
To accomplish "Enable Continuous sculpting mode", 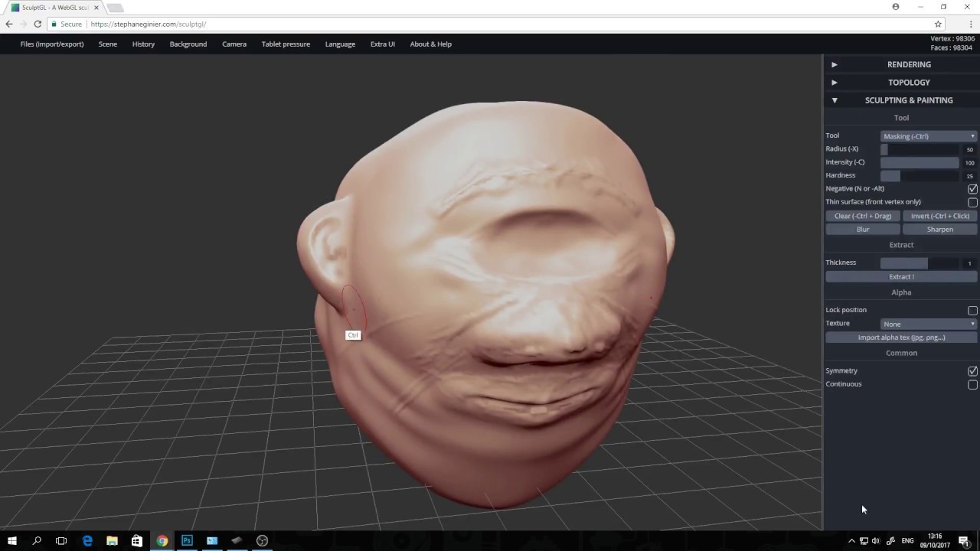I will pos(972,383).
